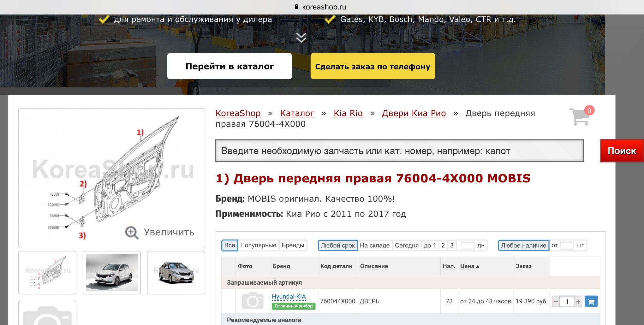Select the 'Все' filter tab
Screen dimensions: 644x325
tap(230, 245)
